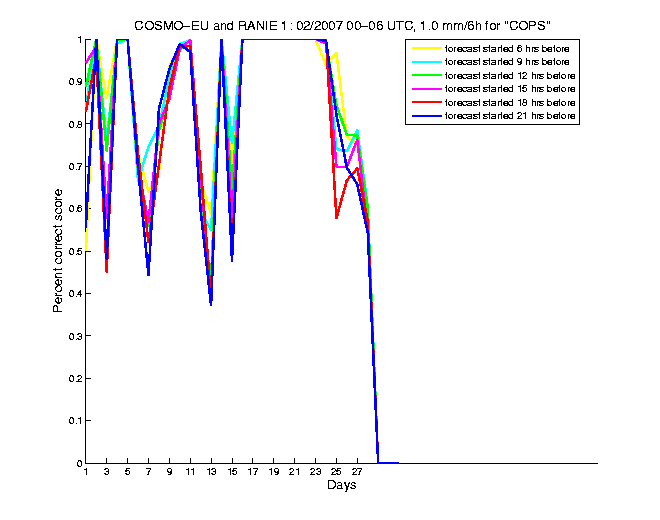This screenshot has width=660, height=520.
Task: Click the x-axis tick label 13
Action: pos(211,473)
